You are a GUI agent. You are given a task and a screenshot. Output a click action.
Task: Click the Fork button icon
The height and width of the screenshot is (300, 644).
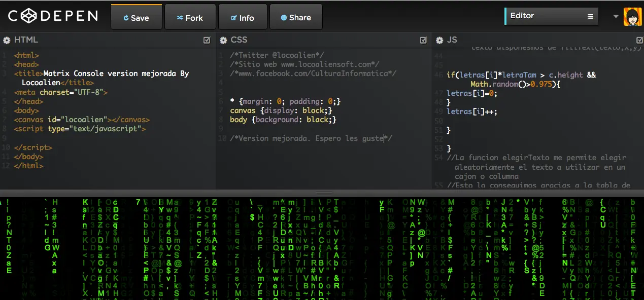[179, 18]
